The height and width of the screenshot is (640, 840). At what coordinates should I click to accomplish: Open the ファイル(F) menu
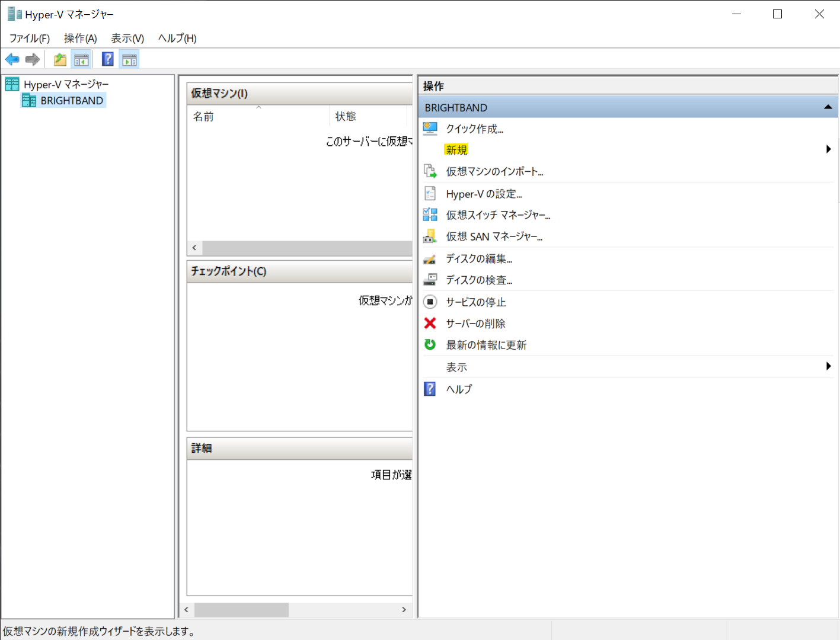[30, 38]
